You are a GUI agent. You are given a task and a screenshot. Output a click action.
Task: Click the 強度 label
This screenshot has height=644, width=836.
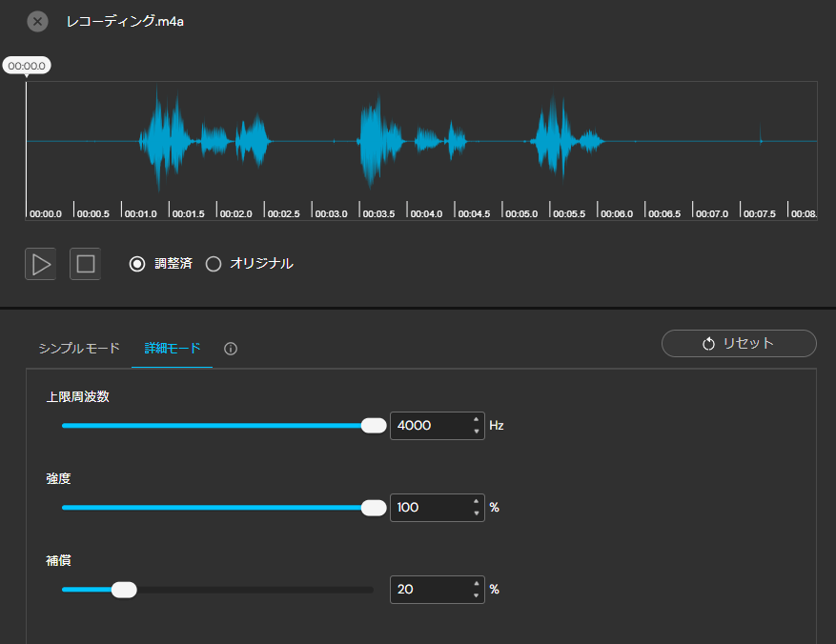tap(58, 479)
